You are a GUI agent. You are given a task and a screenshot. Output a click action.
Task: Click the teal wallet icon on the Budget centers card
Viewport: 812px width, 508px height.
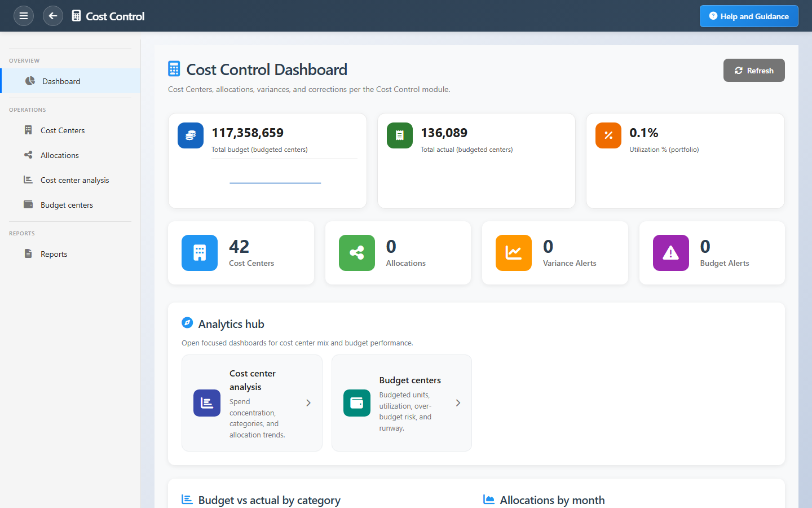pos(357,403)
